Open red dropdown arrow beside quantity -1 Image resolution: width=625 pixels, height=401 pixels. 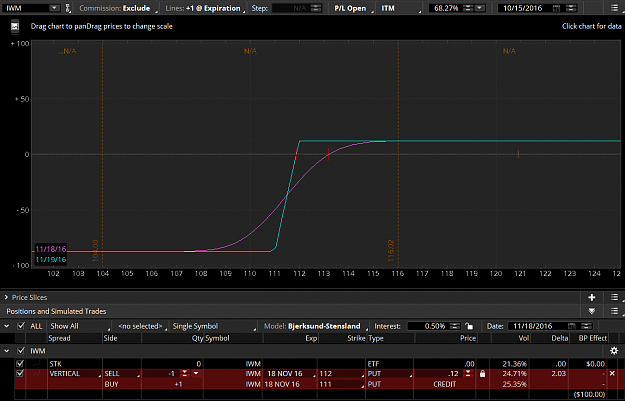196,373
